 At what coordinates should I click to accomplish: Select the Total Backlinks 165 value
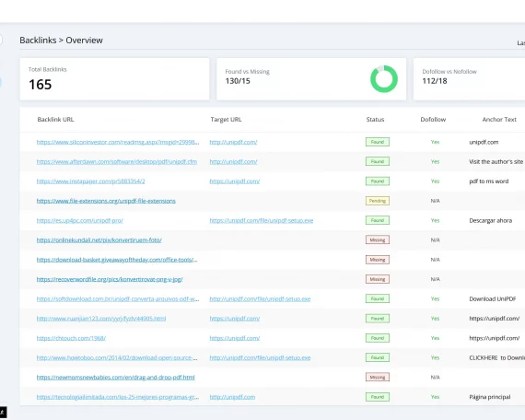coord(41,85)
